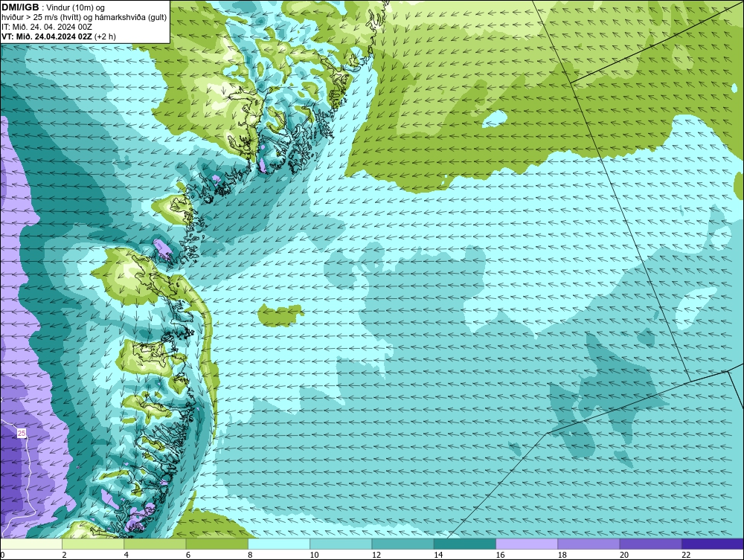Pick the teal 12–14 m/s legend swatch
The height and width of the screenshot is (560, 744).
(403, 544)
